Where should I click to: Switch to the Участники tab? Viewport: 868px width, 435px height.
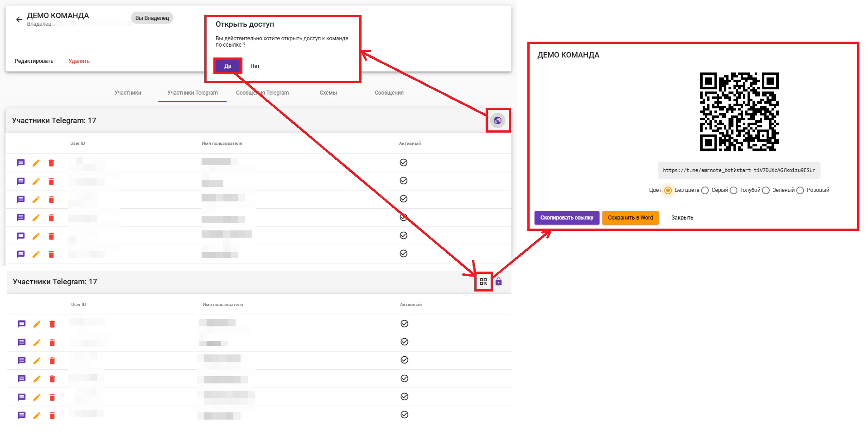click(128, 93)
